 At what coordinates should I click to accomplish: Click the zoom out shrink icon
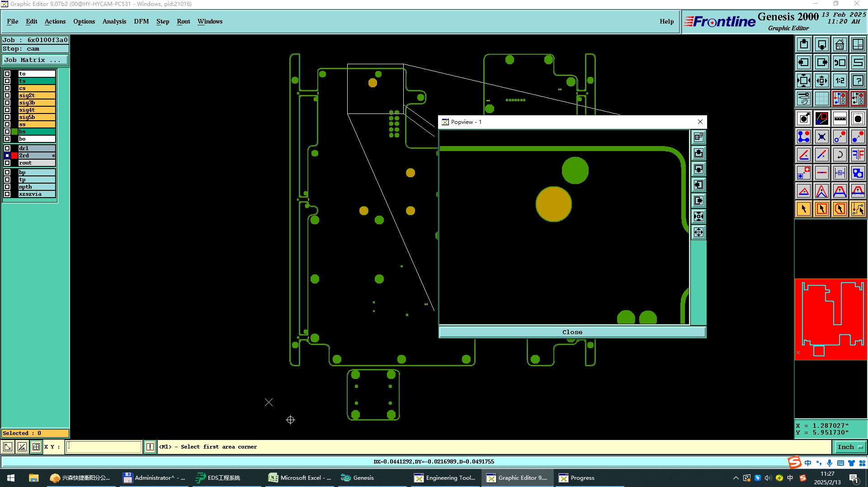coord(822,80)
